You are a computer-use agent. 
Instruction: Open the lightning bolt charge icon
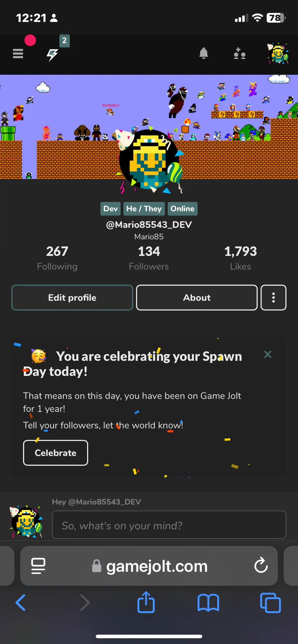coord(53,55)
